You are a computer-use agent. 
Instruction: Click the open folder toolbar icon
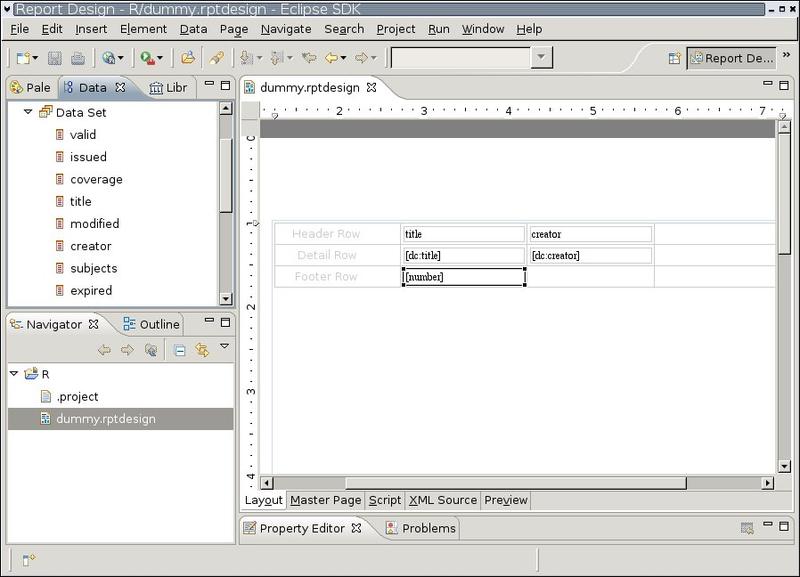point(187,59)
